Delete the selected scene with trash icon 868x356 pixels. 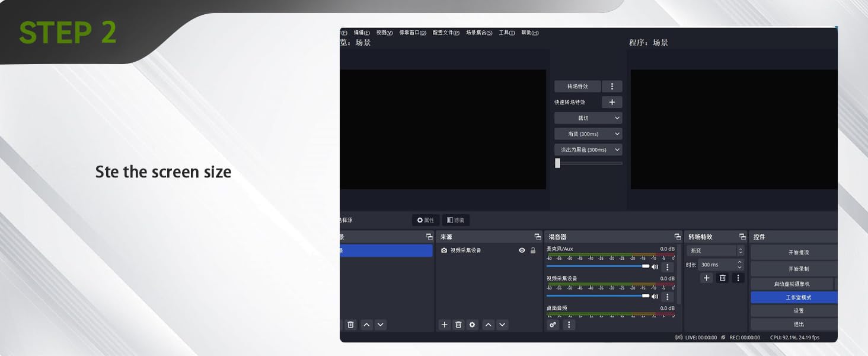pyautogui.click(x=350, y=325)
